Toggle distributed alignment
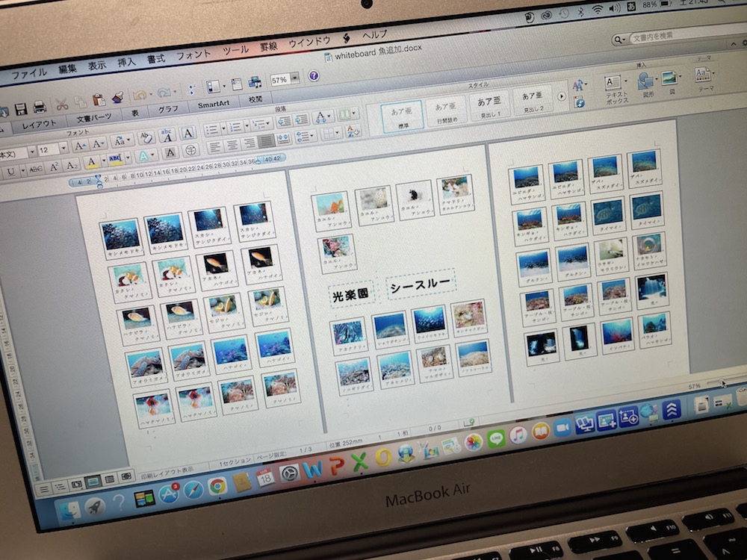 point(283,139)
